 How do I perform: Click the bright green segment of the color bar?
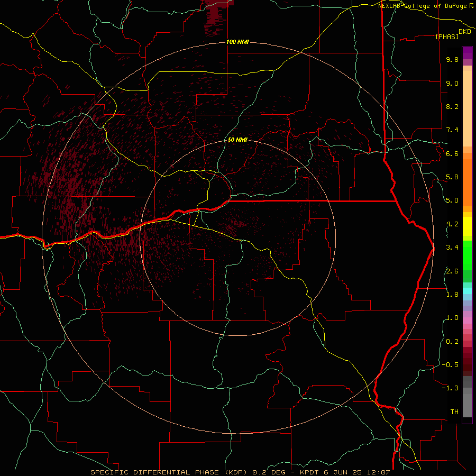click(x=467, y=255)
